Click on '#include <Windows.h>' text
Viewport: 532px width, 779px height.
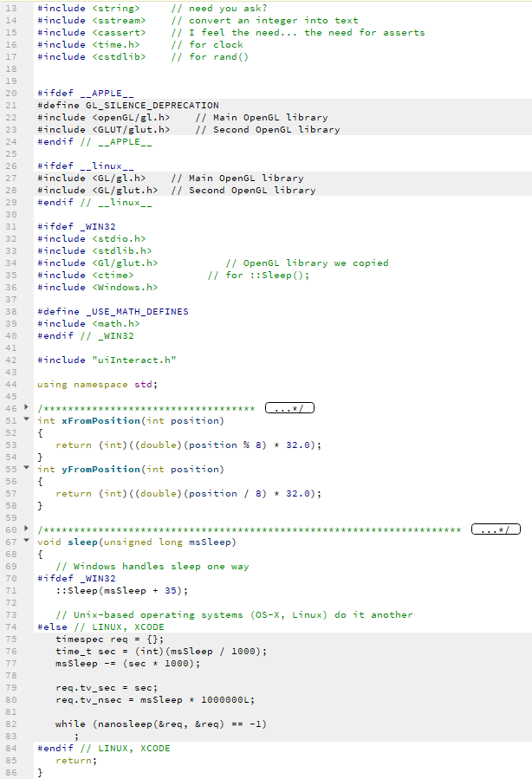pyautogui.click(x=97, y=288)
